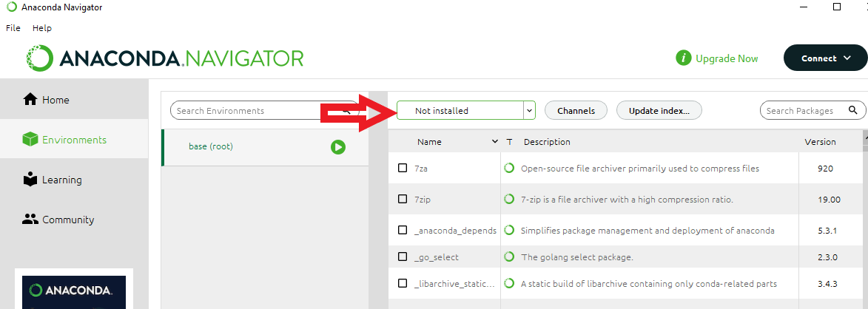Check the _go_select package checkbox
The image size is (868, 309).
click(x=403, y=257)
